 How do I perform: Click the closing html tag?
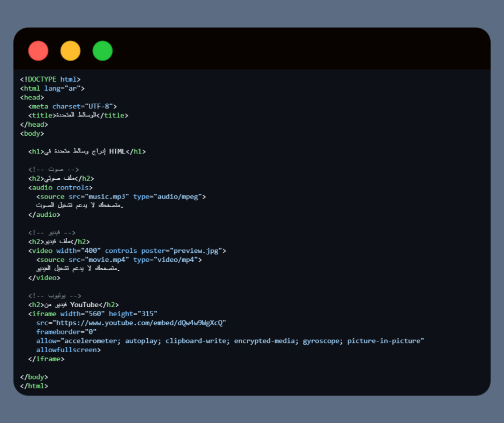pos(34,386)
